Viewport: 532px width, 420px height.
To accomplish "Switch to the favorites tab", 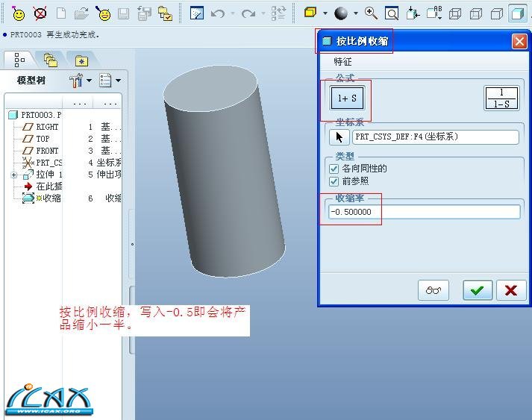I will pyautogui.click(x=81, y=60).
